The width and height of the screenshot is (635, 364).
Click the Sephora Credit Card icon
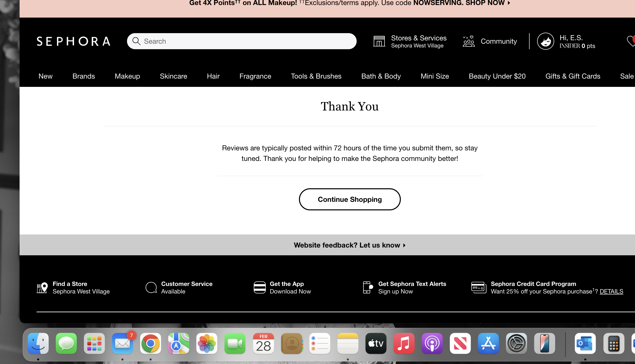(479, 288)
